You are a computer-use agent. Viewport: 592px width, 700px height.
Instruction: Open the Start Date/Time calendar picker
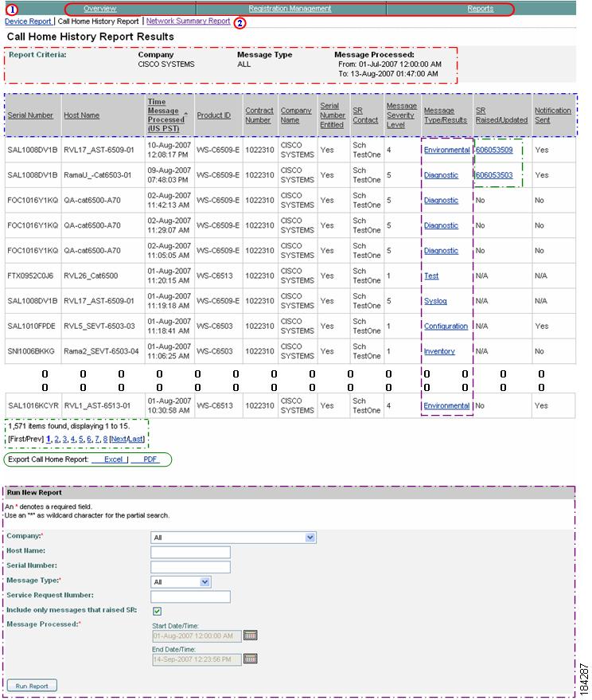tap(251, 635)
